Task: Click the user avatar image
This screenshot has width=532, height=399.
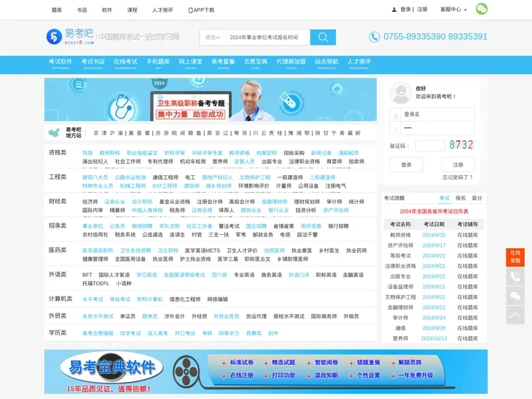Action: [400, 92]
